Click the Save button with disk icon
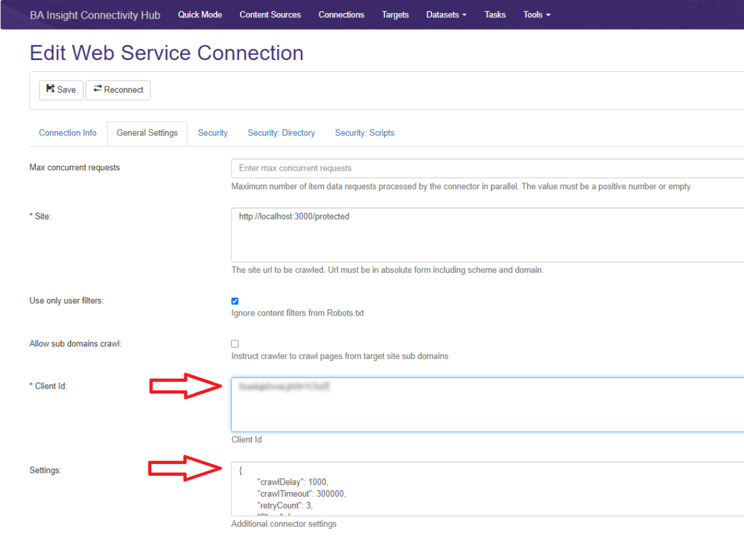744x560 pixels. (61, 90)
